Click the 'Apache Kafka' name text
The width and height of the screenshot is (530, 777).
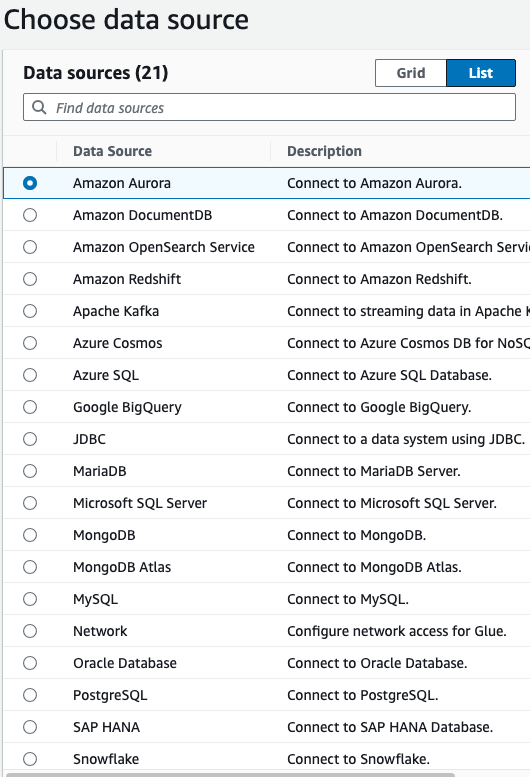click(116, 311)
